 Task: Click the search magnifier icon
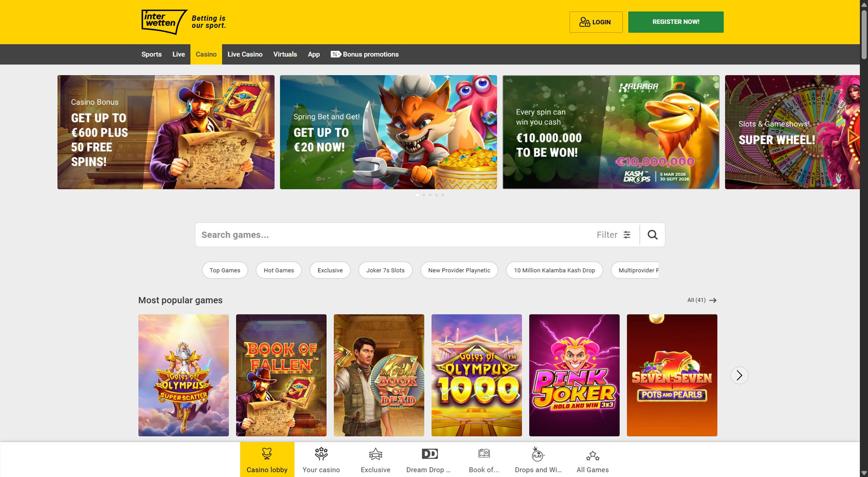point(652,234)
